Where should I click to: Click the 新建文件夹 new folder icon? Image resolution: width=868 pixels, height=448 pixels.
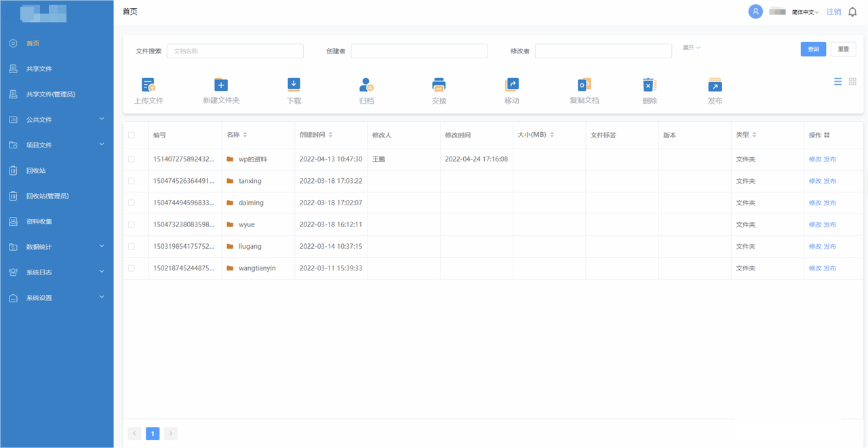click(x=221, y=85)
